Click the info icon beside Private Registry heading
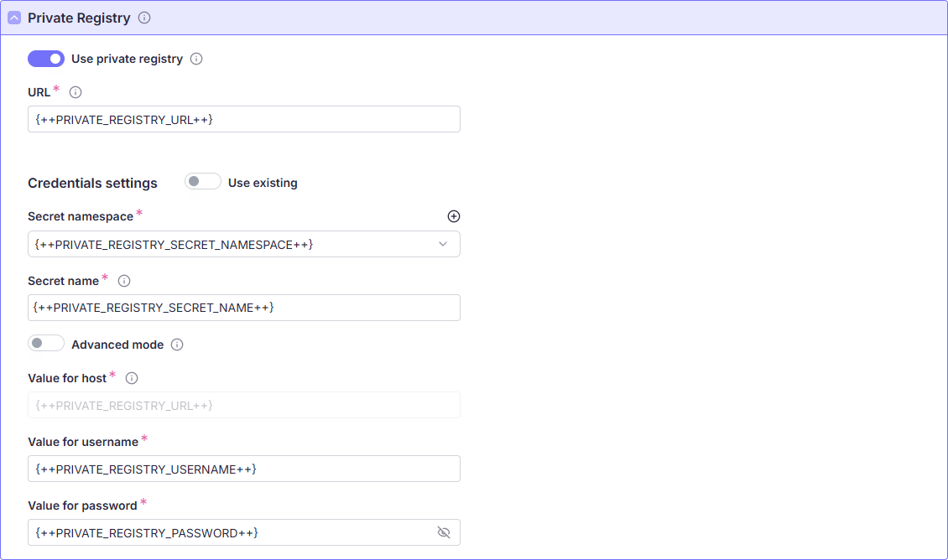The height and width of the screenshot is (560, 948). [x=144, y=18]
